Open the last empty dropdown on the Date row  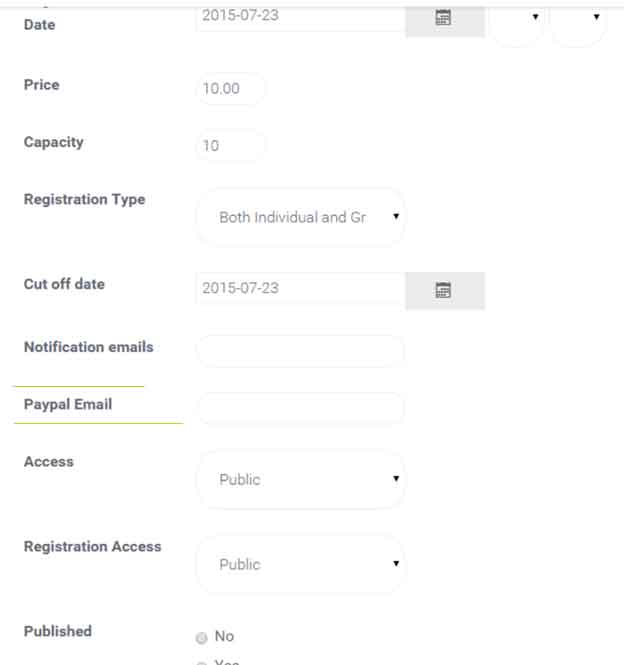coord(578,20)
